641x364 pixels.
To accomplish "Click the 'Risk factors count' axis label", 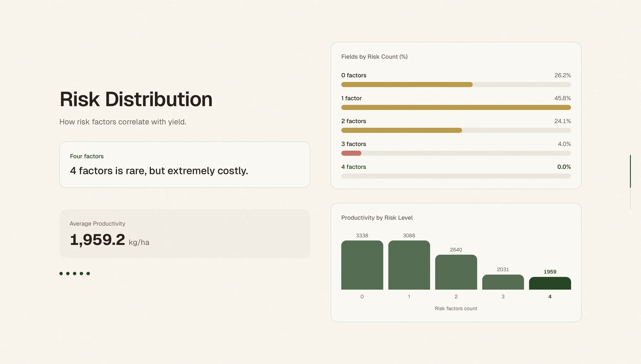I will 456,308.
